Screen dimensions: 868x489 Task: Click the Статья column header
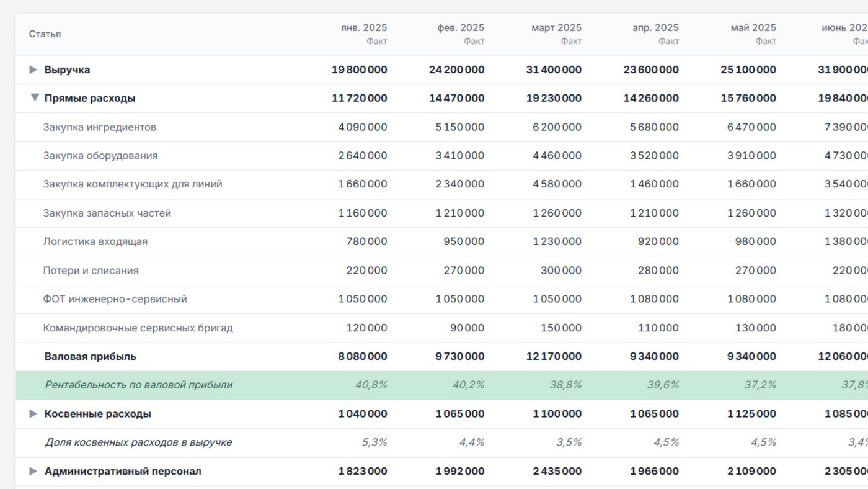pyautogui.click(x=45, y=34)
